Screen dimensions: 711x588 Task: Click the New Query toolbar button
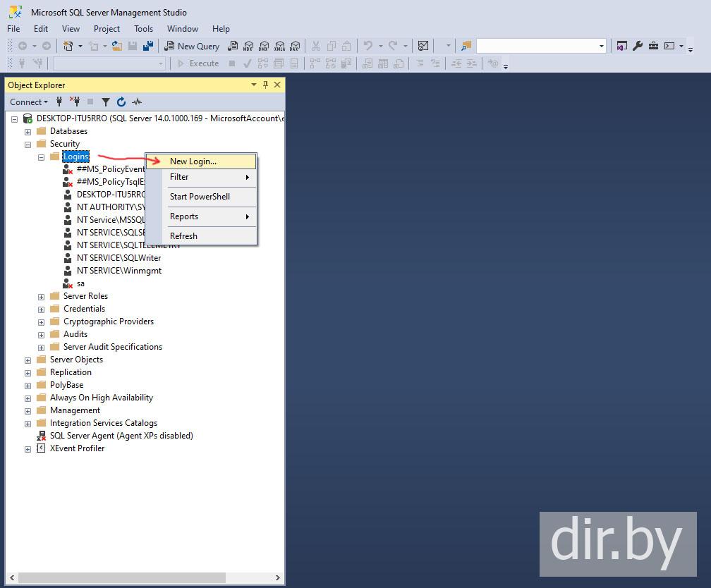192,46
